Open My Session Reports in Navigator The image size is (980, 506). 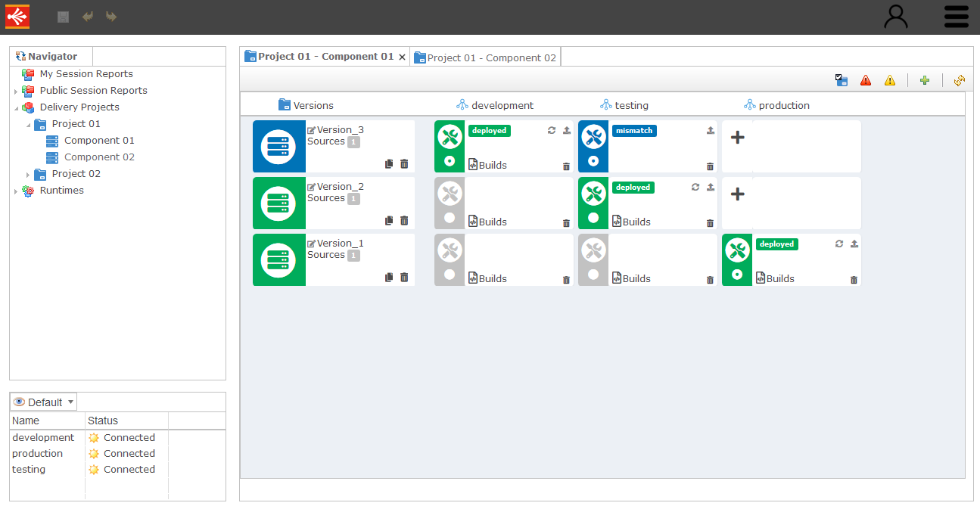(x=86, y=73)
